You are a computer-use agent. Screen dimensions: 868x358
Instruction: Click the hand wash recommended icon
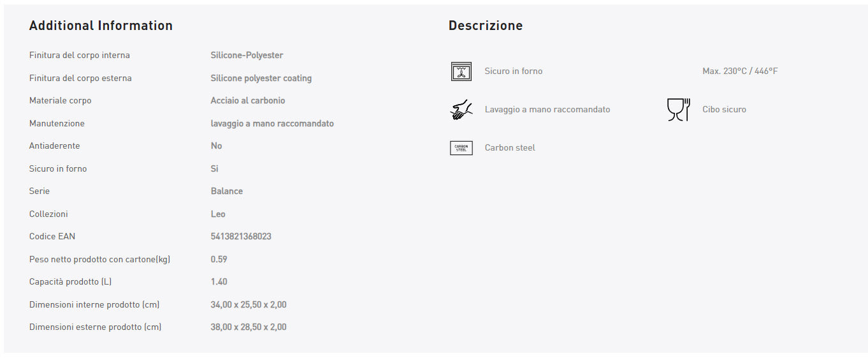pyautogui.click(x=461, y=110)
